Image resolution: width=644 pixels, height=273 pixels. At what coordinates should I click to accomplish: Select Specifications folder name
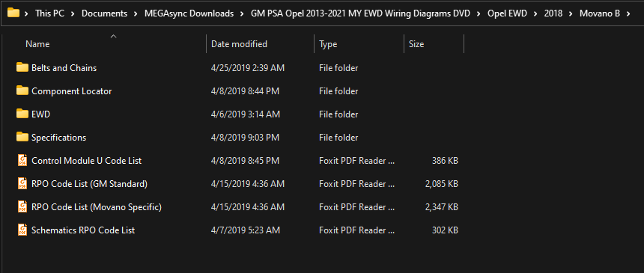[58, 138]
